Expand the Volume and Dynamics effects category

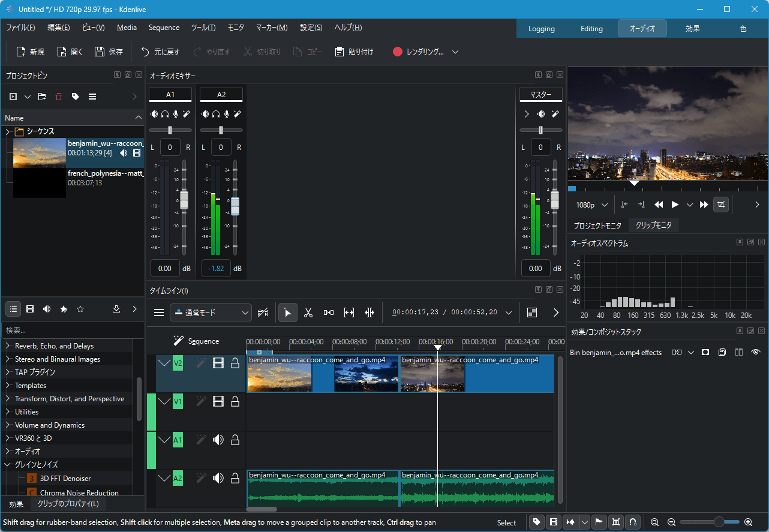[8, 425]
